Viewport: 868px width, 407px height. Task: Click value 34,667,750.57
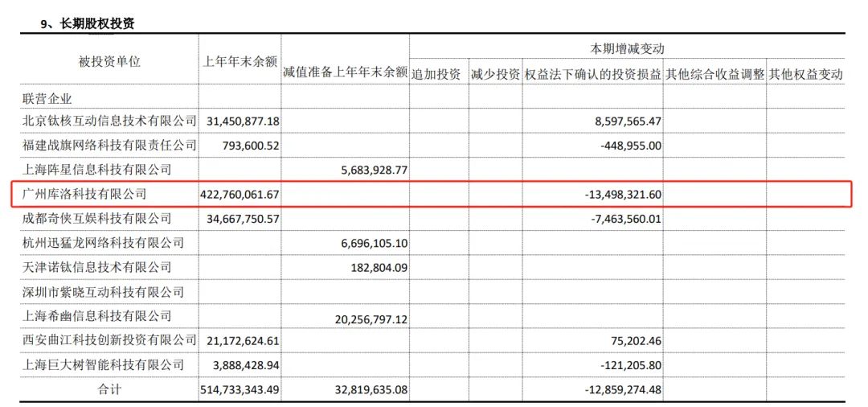pos(243,219)
